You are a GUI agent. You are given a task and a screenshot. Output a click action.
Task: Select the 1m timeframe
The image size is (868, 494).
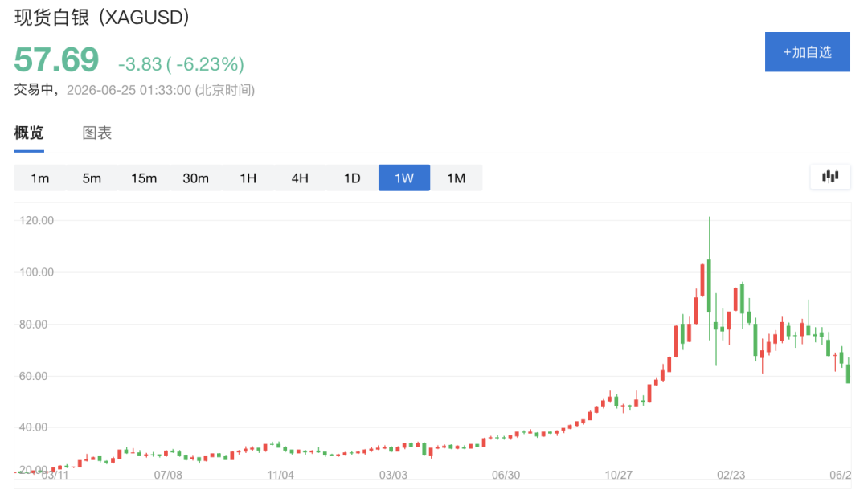coord(40,178)
